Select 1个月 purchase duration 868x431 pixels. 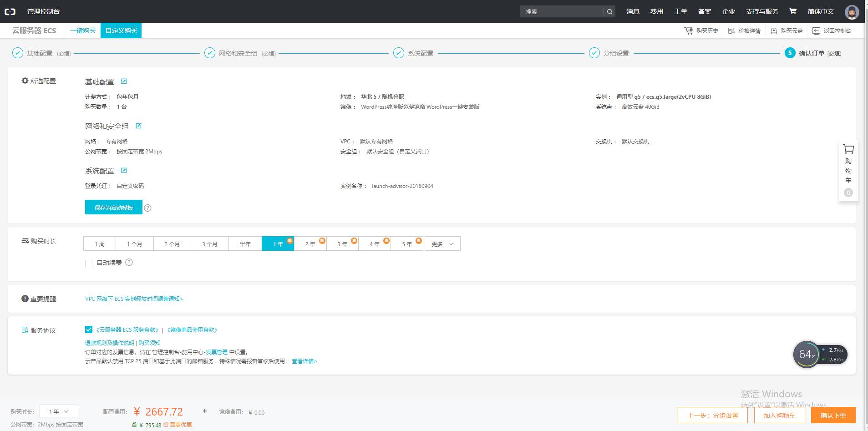pyautogui.click(x=135, y=244)
